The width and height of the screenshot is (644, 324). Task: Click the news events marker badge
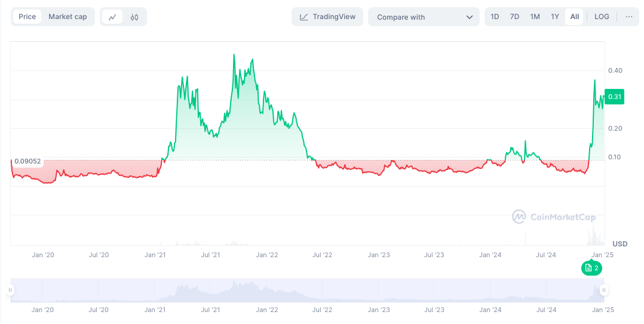tap(591, 268)
